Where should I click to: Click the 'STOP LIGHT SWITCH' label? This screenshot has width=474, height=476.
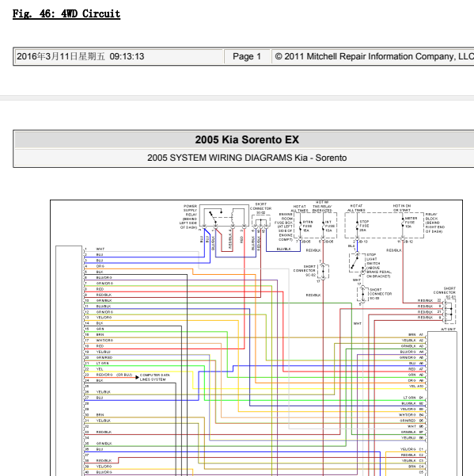tap(373, 259)
